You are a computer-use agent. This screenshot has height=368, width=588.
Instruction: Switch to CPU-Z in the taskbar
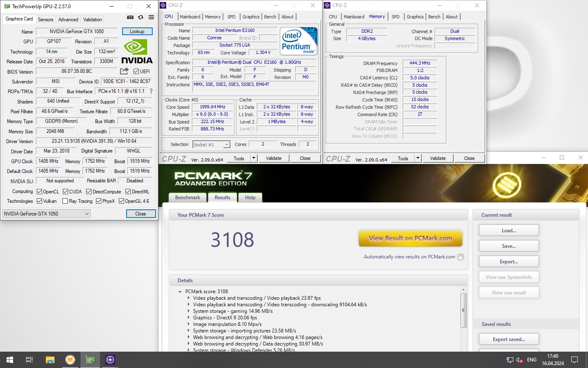pos(110,360)
